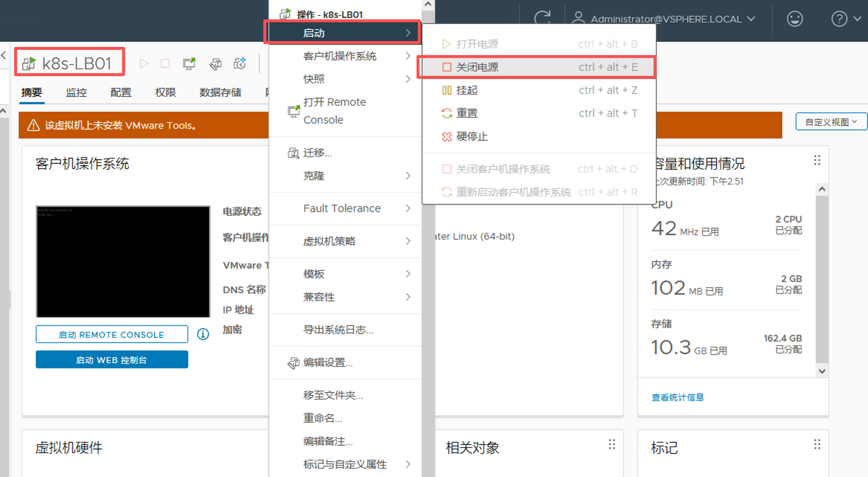Click the actions menu scroll up arrow
Viewport: 868px width, 477px height.
(x=428, y=4)
